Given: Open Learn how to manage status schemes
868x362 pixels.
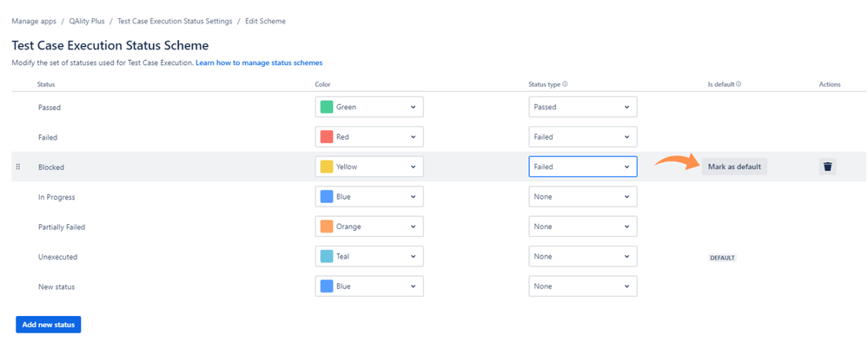Looking at the screenshot, I should point(259,63).
